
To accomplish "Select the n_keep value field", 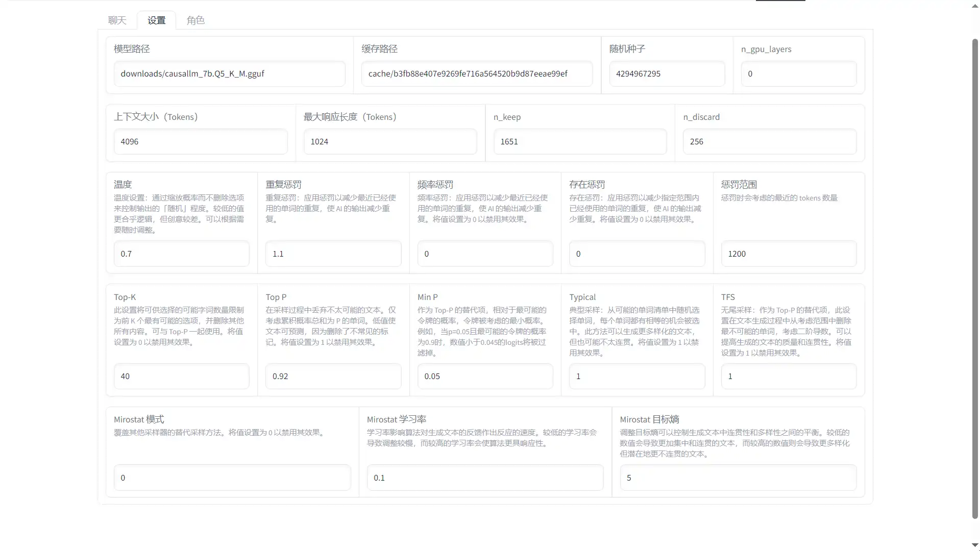I will click(x=580, y=142).
